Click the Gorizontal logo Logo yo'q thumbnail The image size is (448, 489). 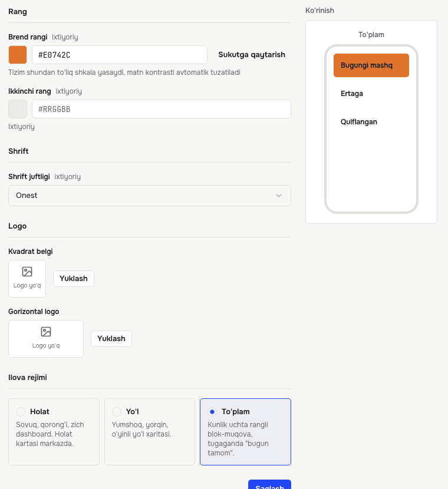pos(46,339)
